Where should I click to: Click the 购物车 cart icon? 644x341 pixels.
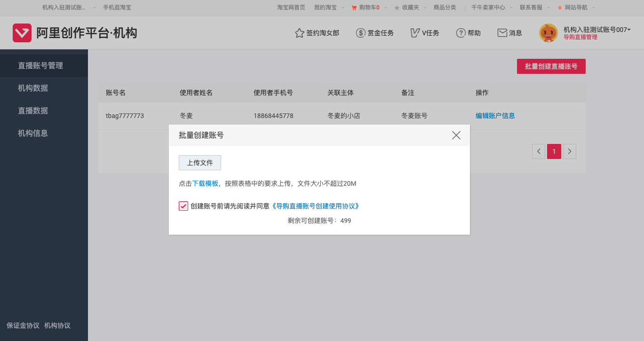click(x=354, y=8)
